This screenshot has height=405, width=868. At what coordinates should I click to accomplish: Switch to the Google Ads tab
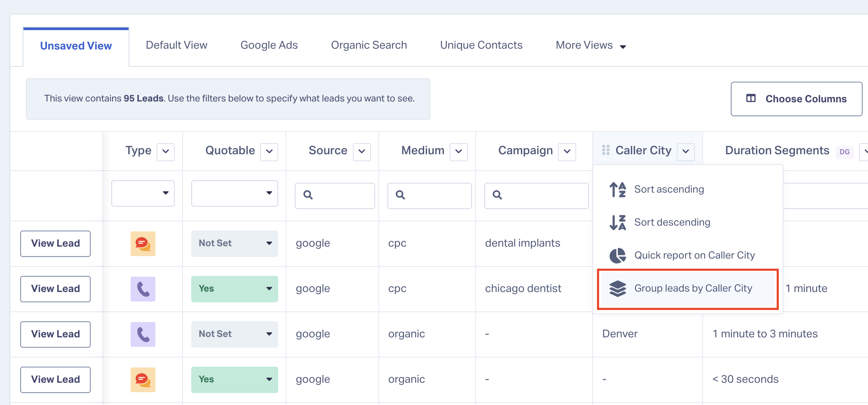point(269,45)
